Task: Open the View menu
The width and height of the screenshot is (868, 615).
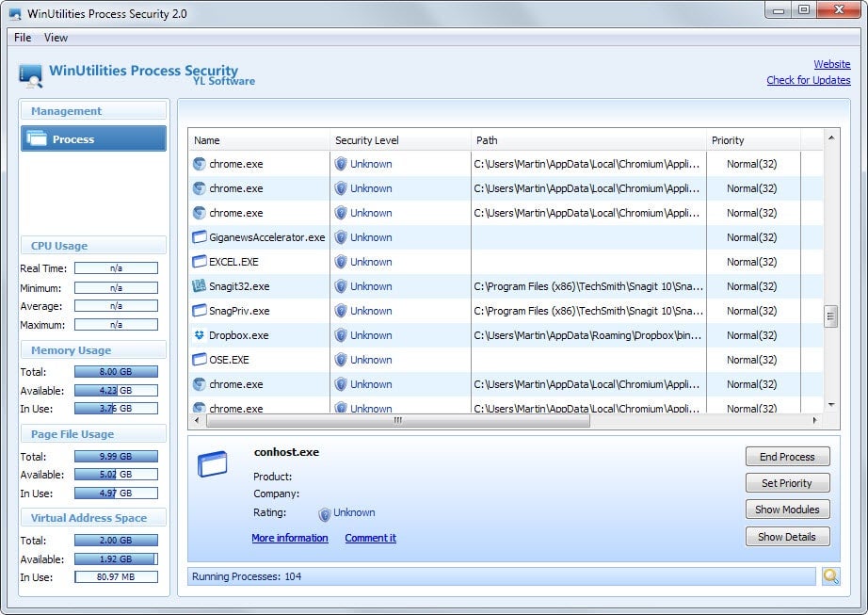Action: [x=56, y=38]
